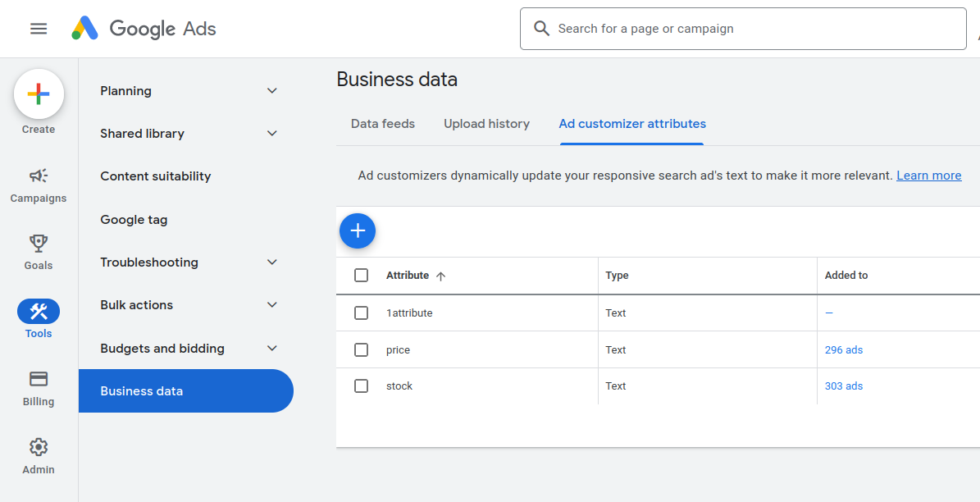Open Admin via the gear icon
This screenshot has width=980, height=502.
39,447
